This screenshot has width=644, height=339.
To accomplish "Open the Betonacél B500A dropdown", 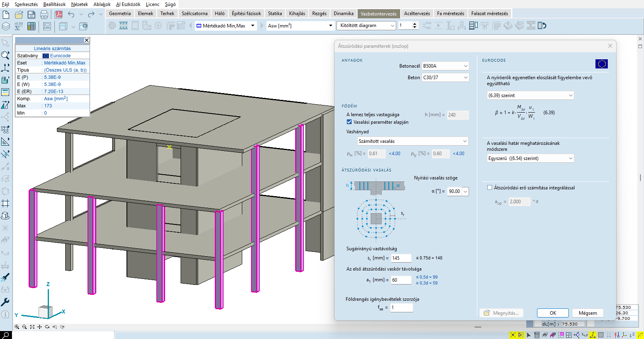I will click(x=445, y=66).
